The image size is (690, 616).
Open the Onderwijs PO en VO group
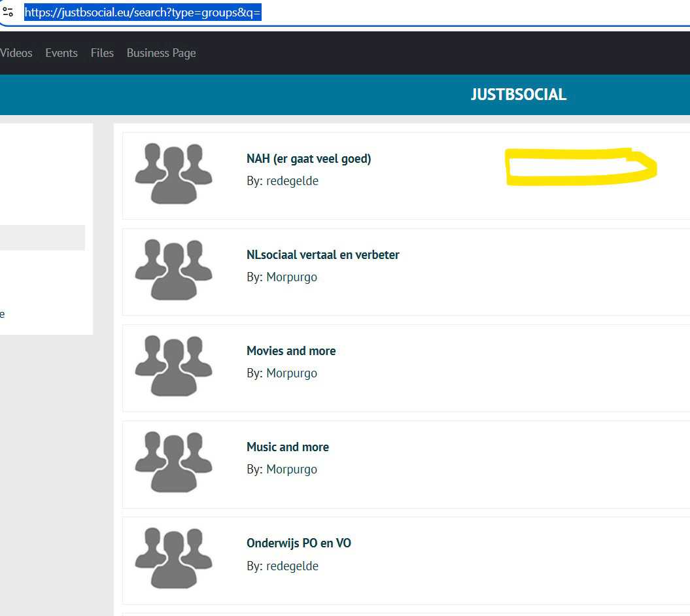(299, 543)
